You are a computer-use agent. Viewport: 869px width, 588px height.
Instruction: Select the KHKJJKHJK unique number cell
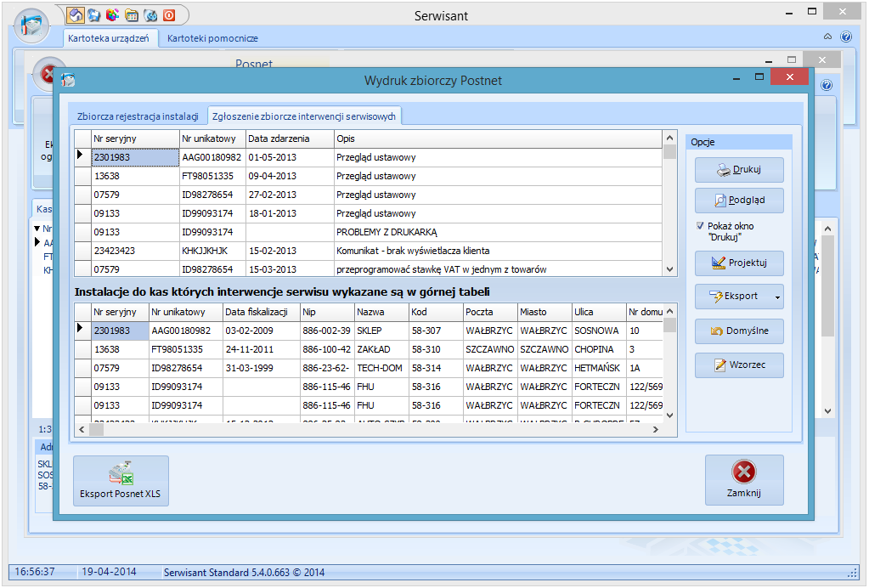click(x=213, y=251)
